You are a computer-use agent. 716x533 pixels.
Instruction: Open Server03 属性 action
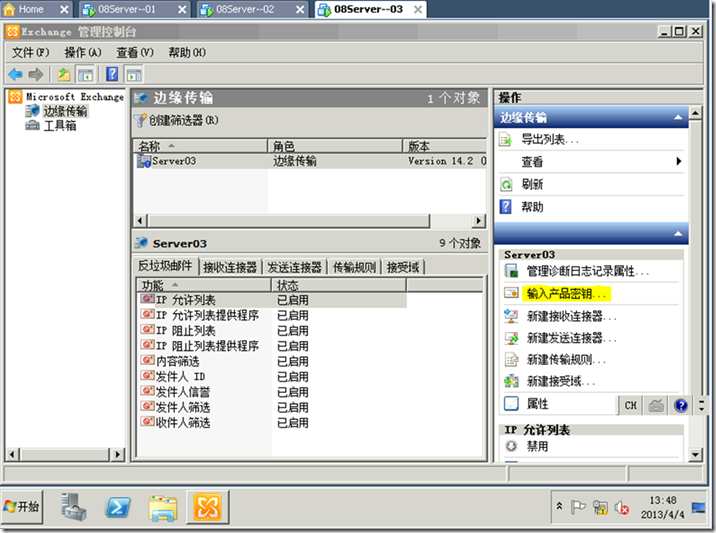pyautogui.click(x=537, y=404)
